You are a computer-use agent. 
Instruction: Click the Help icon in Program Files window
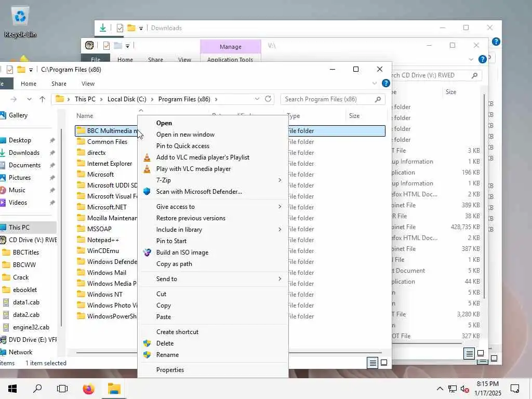pos(386,84)
